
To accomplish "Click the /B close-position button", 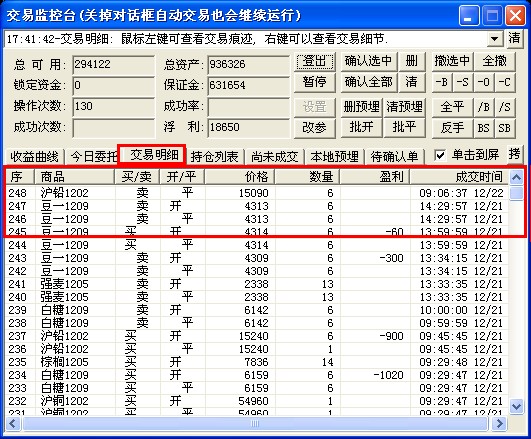I will (484, 107).
